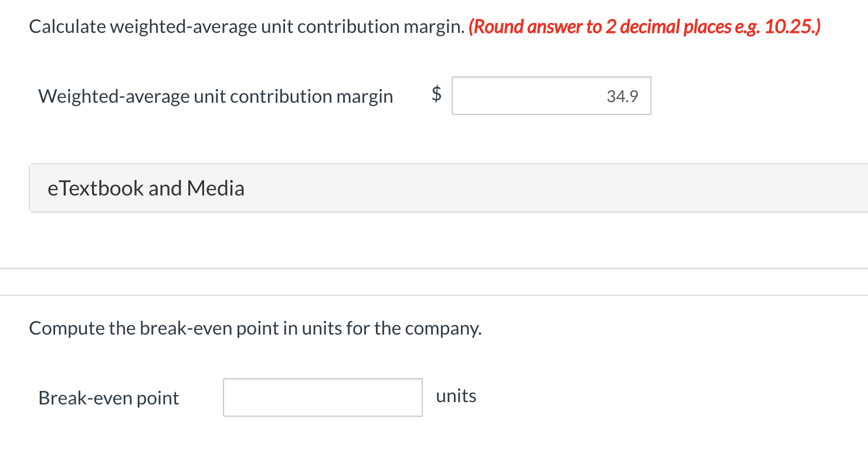Click the word "eTextbook" in the gray bar
Viewport: 868px width, 452px height.
96,188
